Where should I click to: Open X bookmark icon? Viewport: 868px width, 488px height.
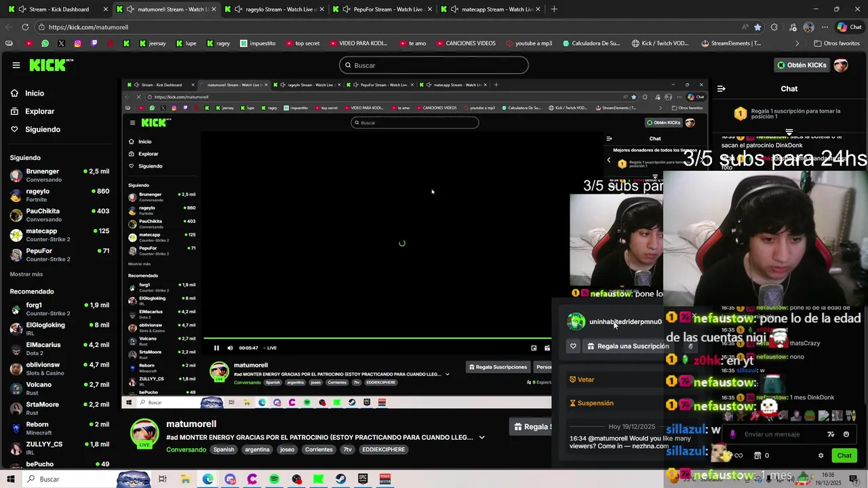[61, 43]
